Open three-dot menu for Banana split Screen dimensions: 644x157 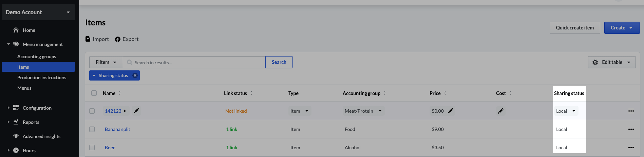(x=631, y=129)
